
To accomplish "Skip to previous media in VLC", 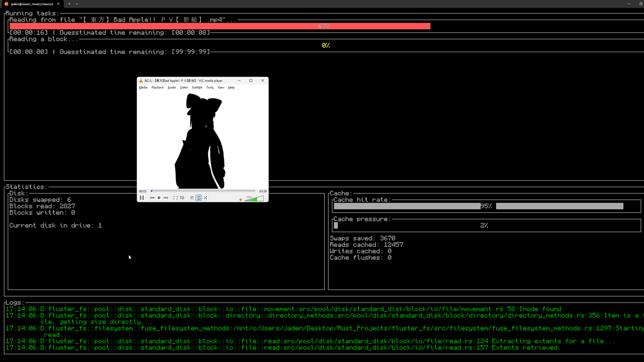I will 152,198.
